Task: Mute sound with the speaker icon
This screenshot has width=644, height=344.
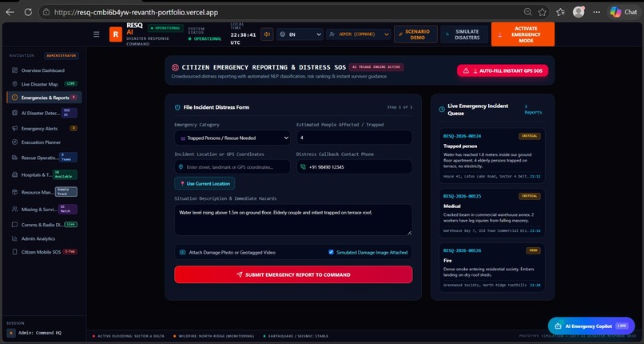Action: click(x=267, y=34)
